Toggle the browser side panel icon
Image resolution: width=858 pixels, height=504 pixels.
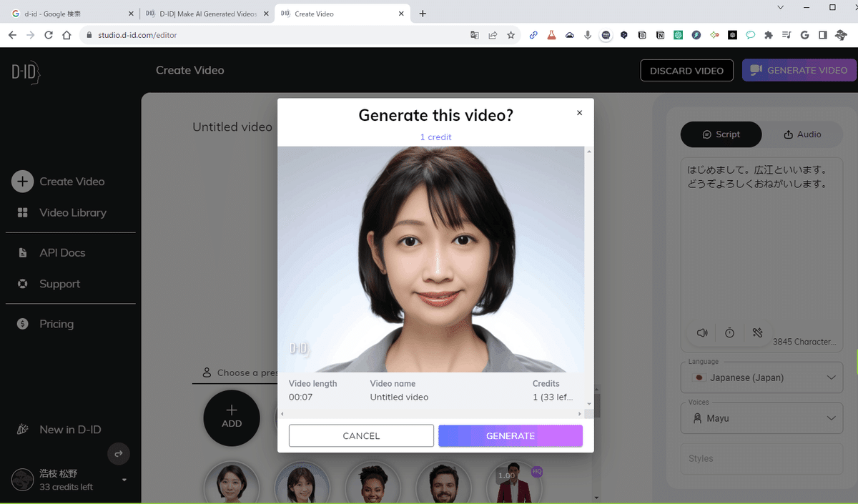pos(823,35)
